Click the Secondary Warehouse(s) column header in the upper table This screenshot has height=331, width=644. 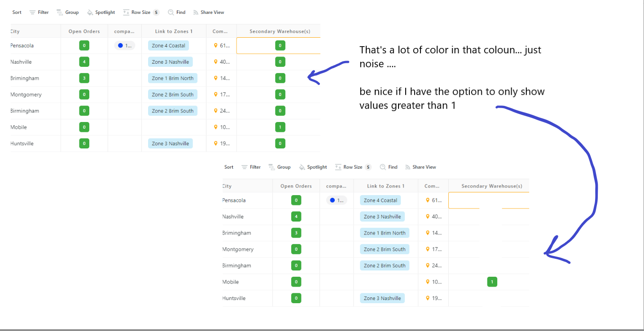tap(278, 31)
